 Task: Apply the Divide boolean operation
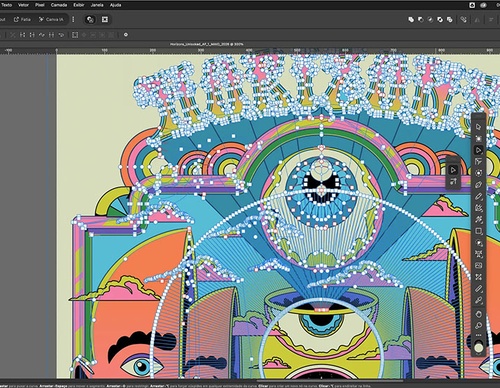click(x=450, y=20)
